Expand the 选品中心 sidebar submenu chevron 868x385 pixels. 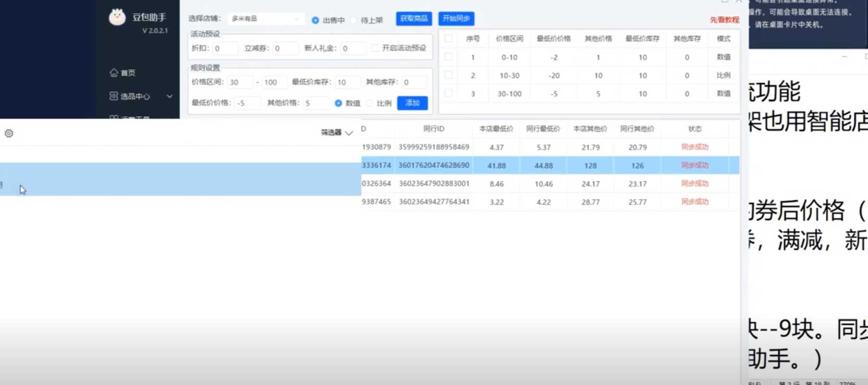[x=170, y=96]
